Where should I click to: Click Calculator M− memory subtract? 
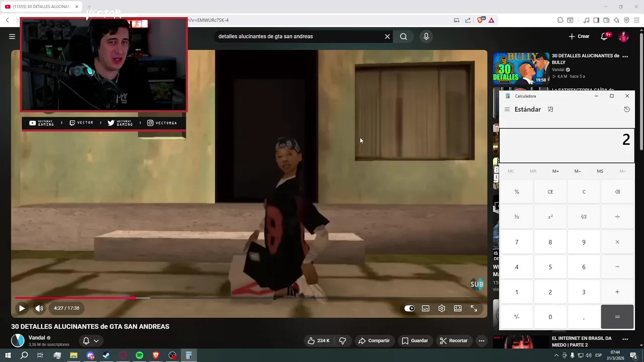[578, 171]
